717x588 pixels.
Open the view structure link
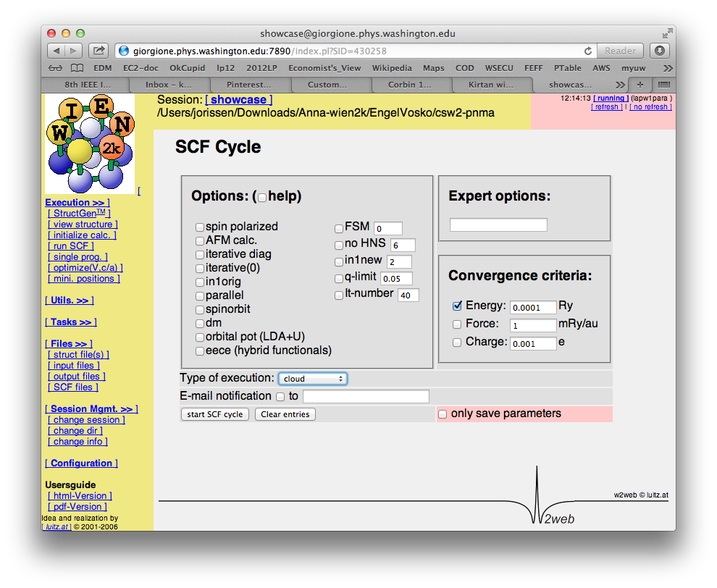click(x=83, y=224)
